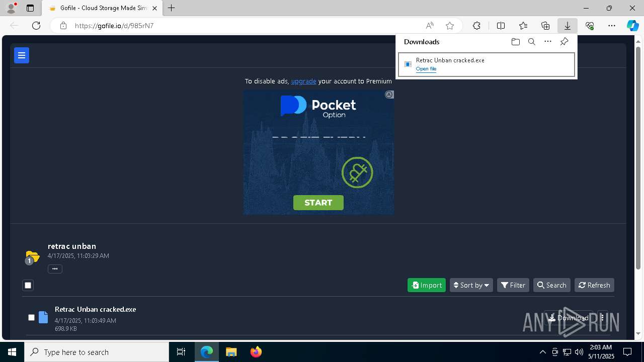644x362 pixels.
Task: Open a new browser tab
Action: 172,8
